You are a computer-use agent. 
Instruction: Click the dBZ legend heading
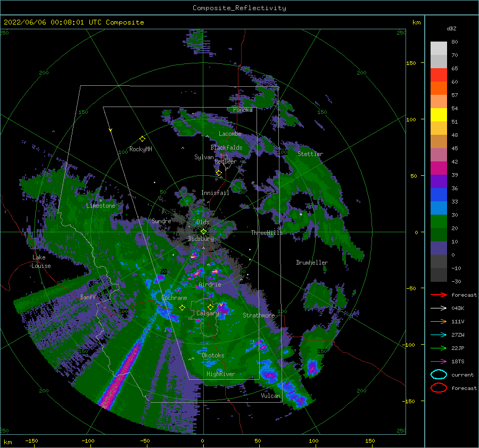(x=451, y=28)
